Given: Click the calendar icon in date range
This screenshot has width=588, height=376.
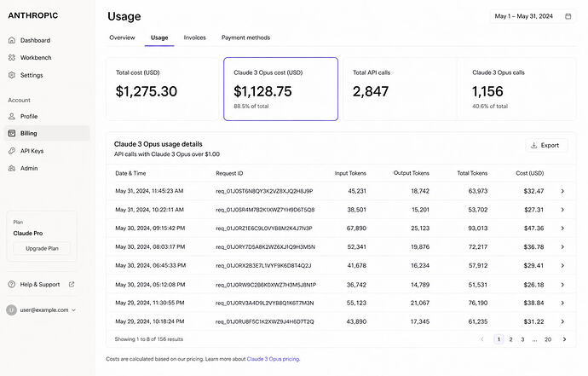Looking at the screenshot, I should click(x=568, y=16).
